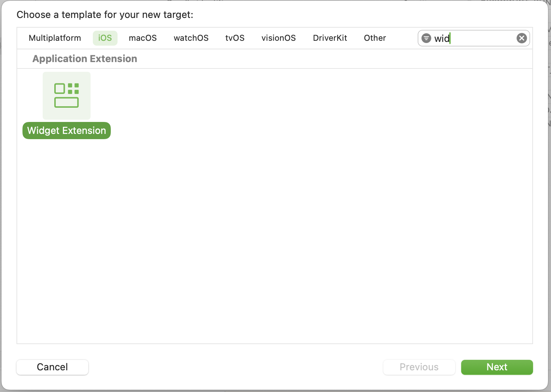
Task: Click the Next button
Action: pos(497,367)
